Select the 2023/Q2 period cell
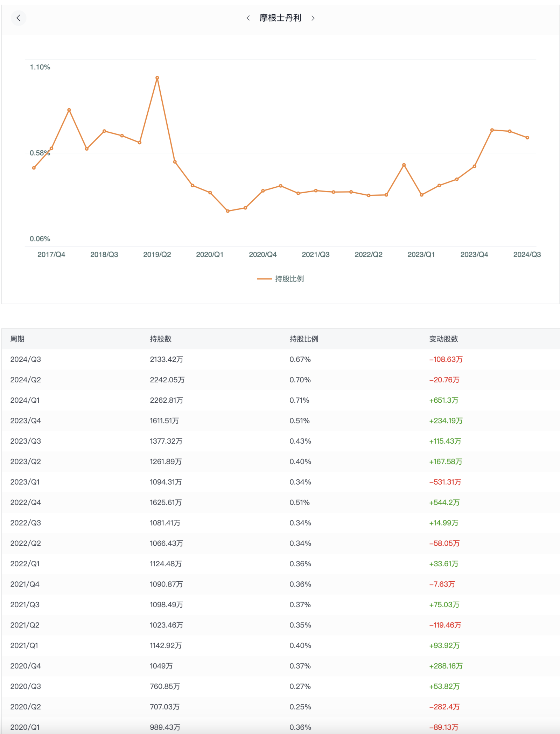Image resolution: width=560 pixels, height=734 pixels. tap(26, 462)
